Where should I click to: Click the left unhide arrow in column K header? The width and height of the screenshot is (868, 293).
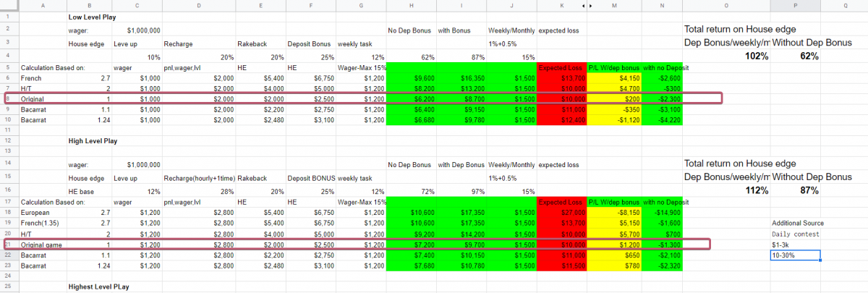[x=584, y=4]
